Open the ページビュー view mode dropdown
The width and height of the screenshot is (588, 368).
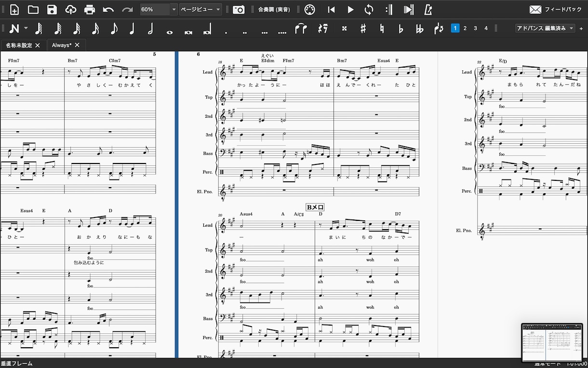[x=200, y=9]
